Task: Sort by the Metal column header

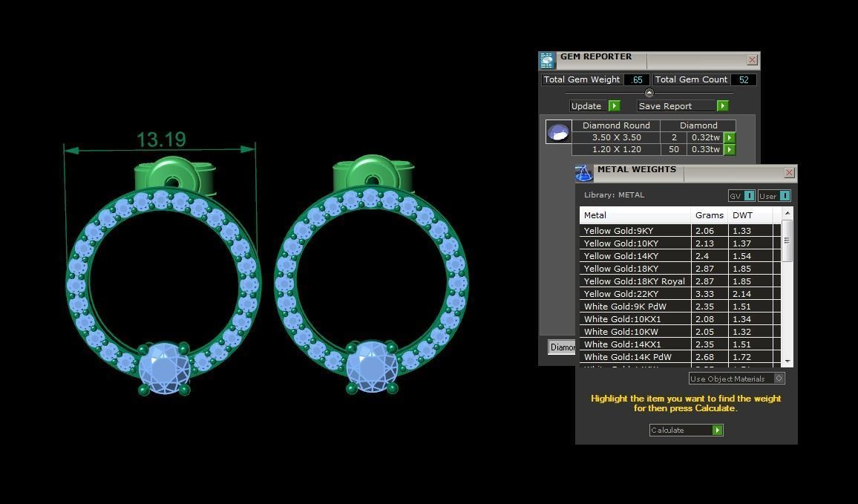Action: coord(635,215)
